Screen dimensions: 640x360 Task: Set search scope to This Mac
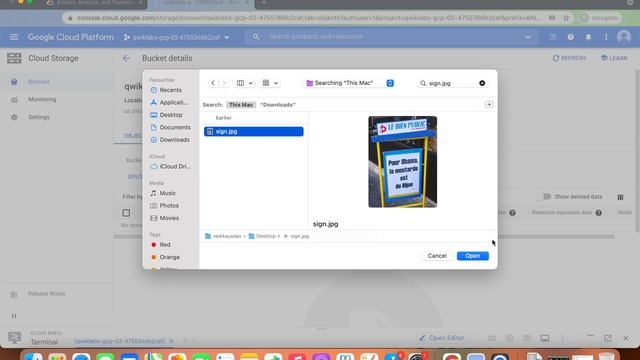[240, 105]
